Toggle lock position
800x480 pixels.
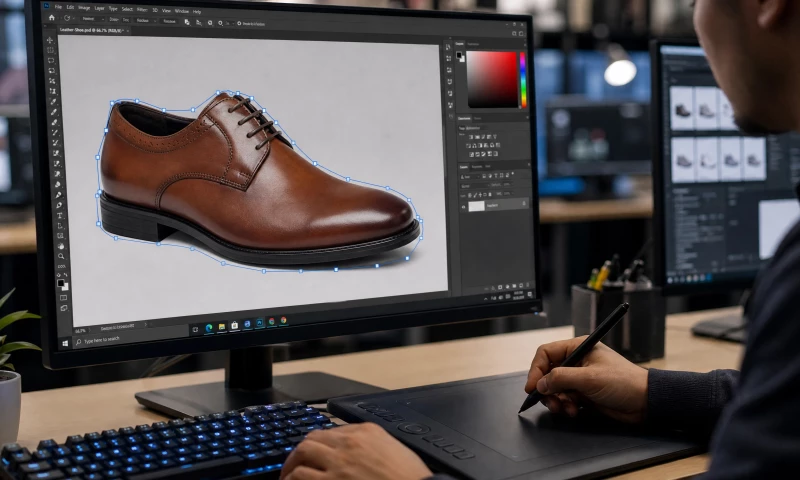click(481, 195)
